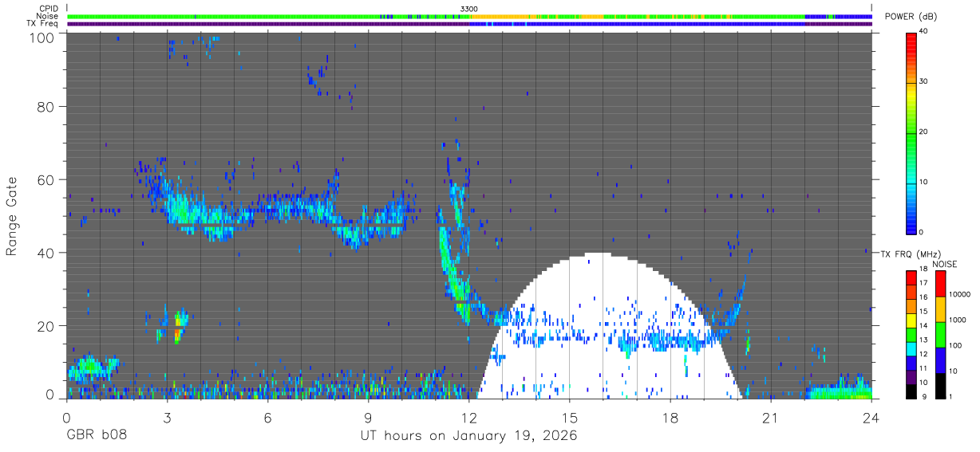Click the 6 hour tick label

click(x=268, y=418)
